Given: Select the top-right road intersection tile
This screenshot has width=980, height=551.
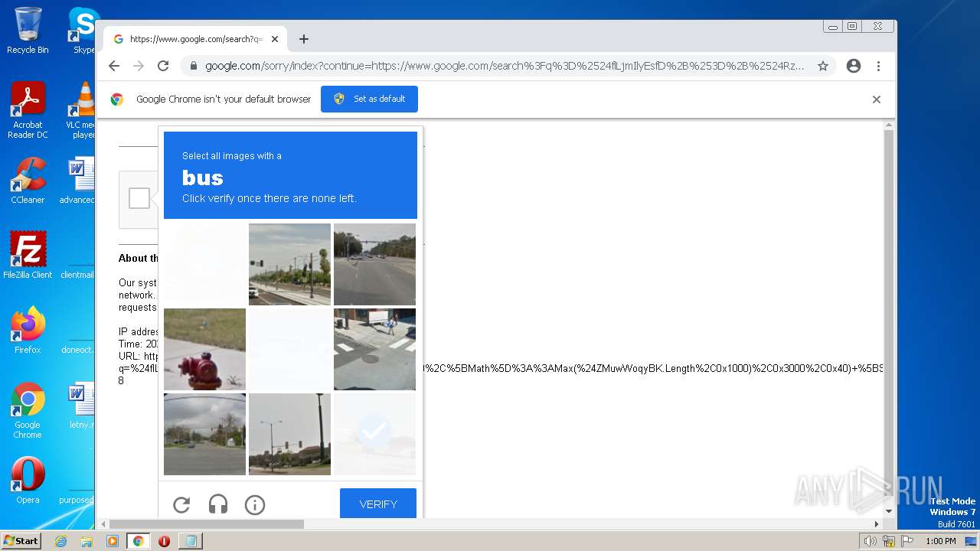Looking at the screenshot, I should point(374,264).
